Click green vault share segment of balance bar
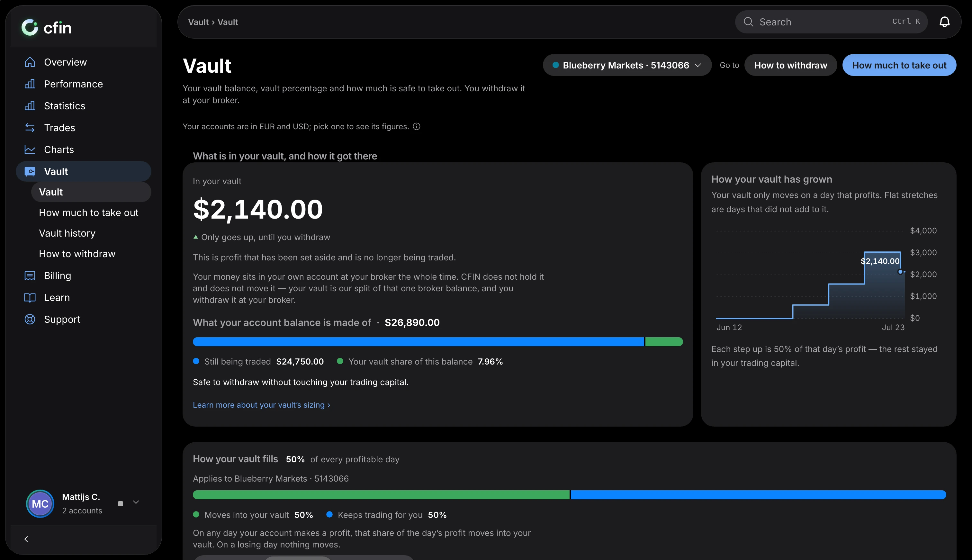Viewport: 972px width, 560px height. coord(664,341)
